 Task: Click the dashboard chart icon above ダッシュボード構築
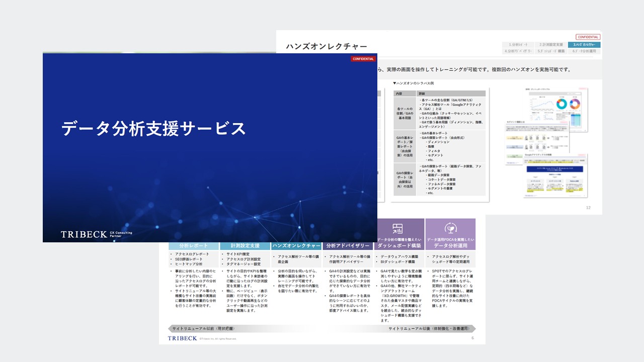point(397,228)
